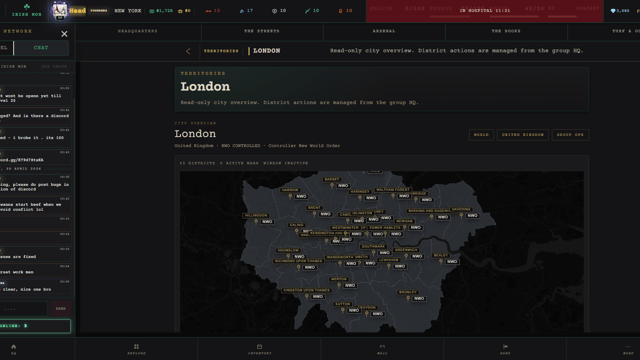
Task: Select the Bexley district pin on the map
Action: 441,261
